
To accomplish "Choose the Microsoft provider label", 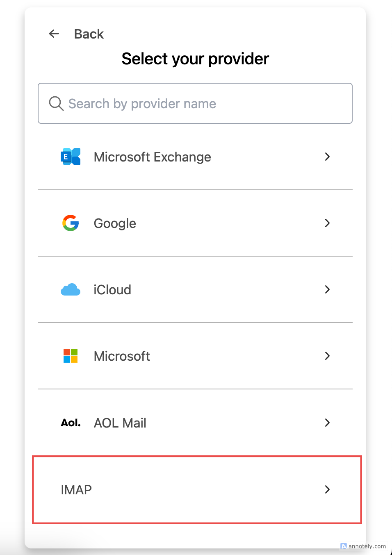I will [122, 356].
